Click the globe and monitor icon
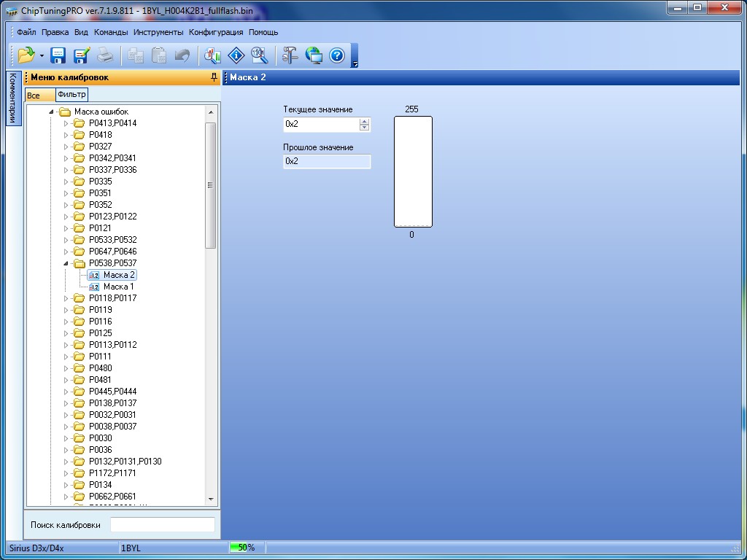The height and width of the screenshot is (560, 747). coord(314,55)
